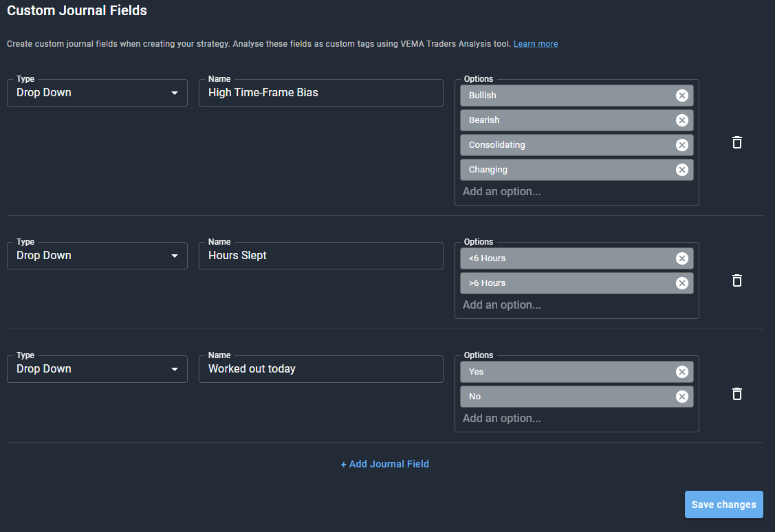Viewport: 775px width, 532px height.
Task: Remove the Bearish option
Action: (x=682, y=120)
